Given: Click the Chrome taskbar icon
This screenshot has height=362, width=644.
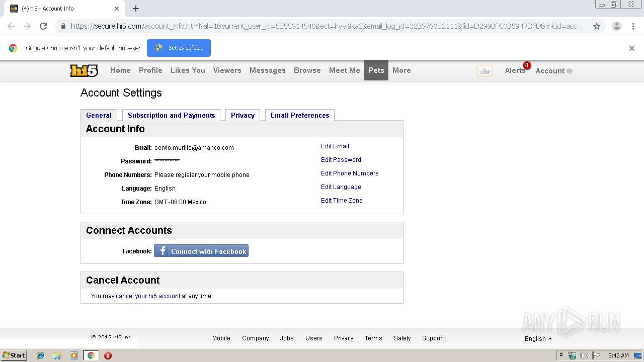Looking at the screenshot, I should (x=91, y=355).
